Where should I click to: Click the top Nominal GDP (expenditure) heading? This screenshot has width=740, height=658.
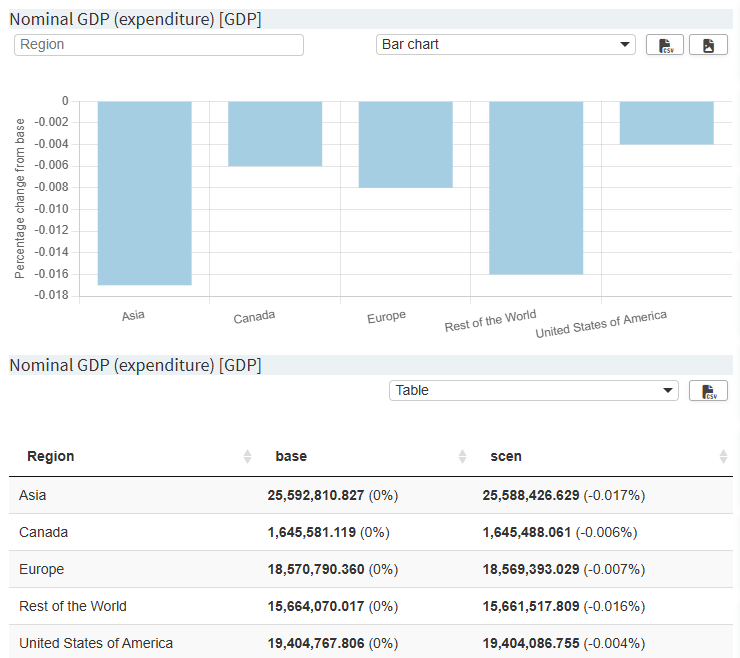(135, 19)
